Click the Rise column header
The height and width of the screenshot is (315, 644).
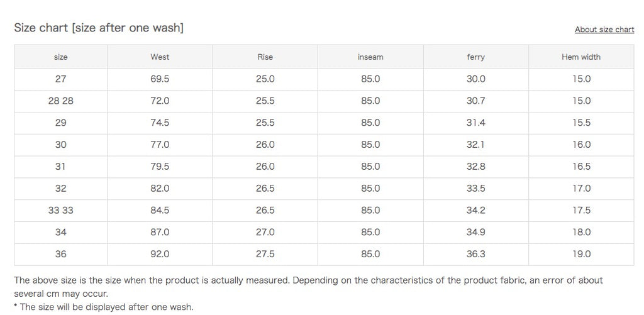tap(265, 57)
